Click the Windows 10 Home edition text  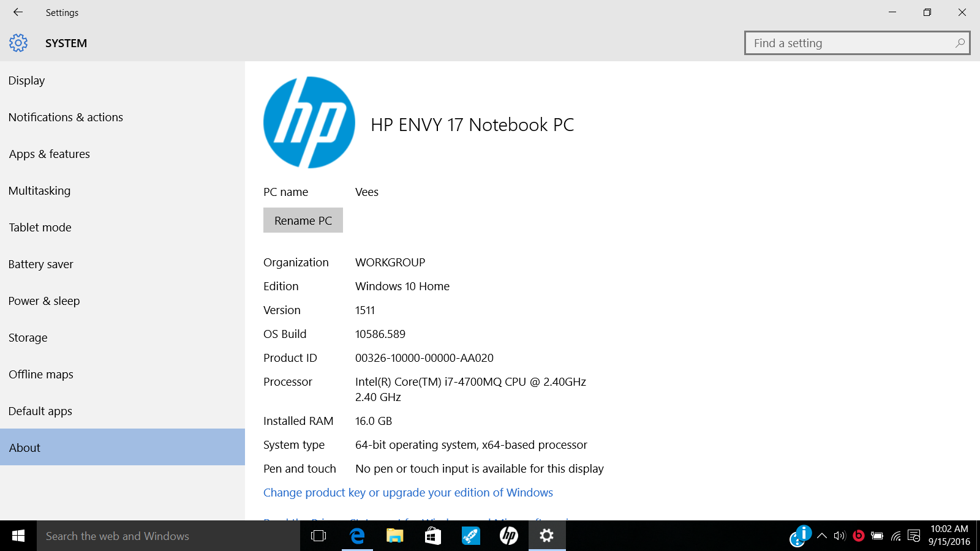(402, 286)
